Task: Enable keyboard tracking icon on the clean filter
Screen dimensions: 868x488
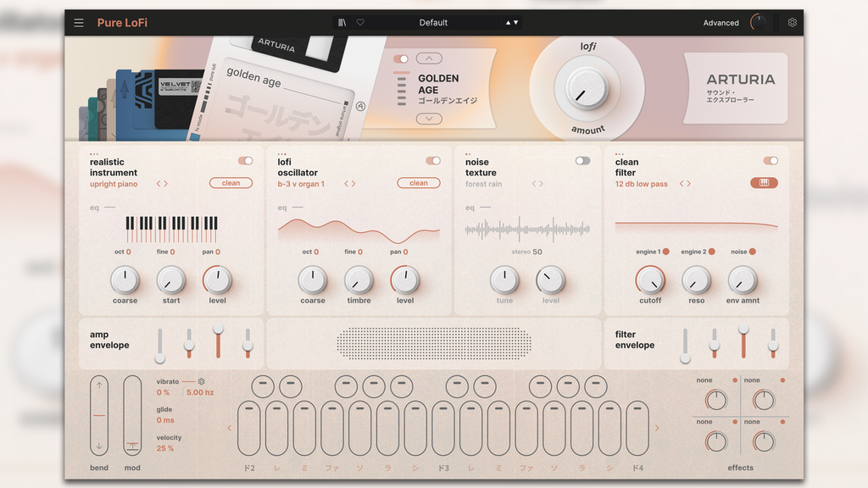Action: click(764, 182)
